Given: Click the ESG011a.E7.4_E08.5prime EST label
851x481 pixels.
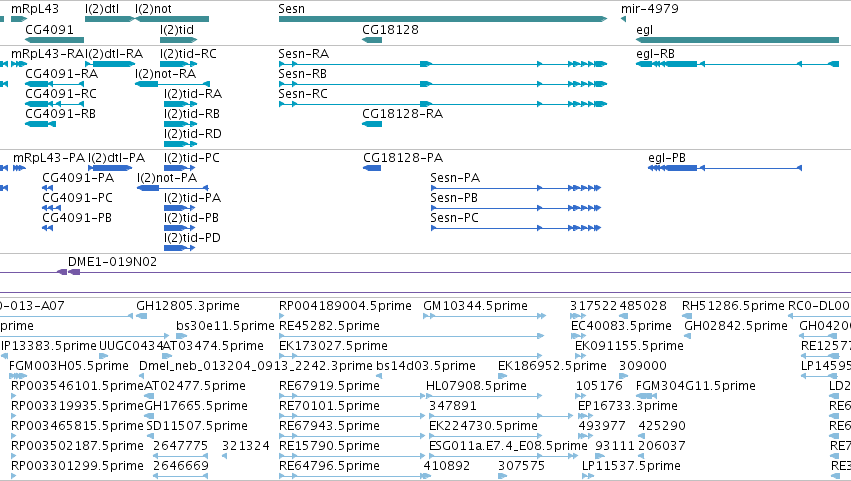Looking at the screenshot, I should tap(508, 446).
